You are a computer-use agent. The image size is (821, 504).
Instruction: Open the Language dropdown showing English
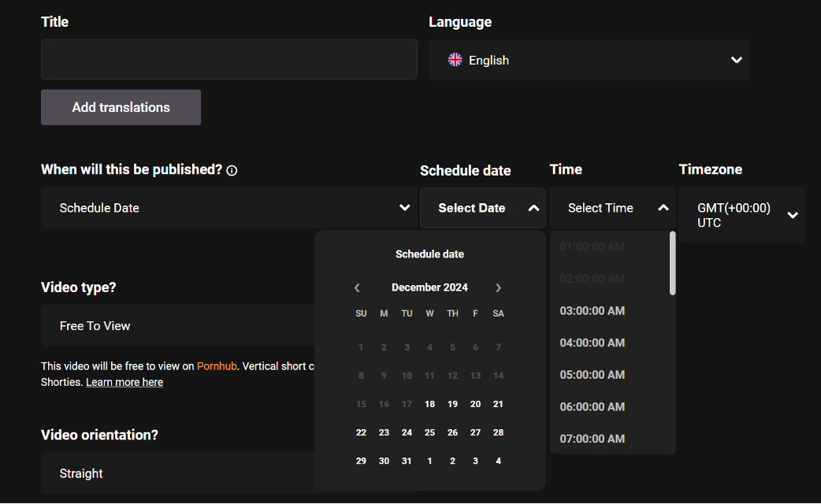[588, 60]
